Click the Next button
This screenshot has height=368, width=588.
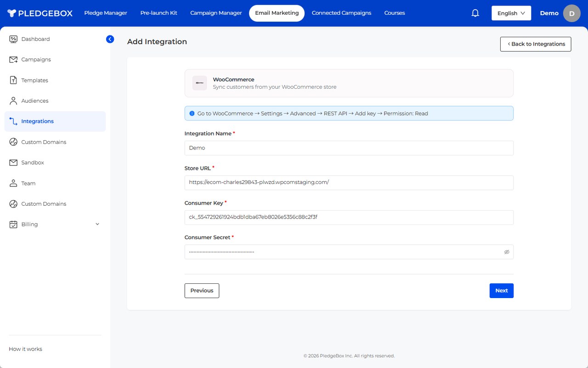click(501, 291)
